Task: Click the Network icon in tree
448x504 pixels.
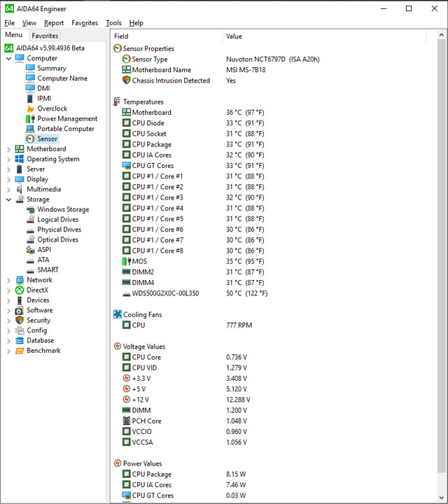Action: point(20,280)
